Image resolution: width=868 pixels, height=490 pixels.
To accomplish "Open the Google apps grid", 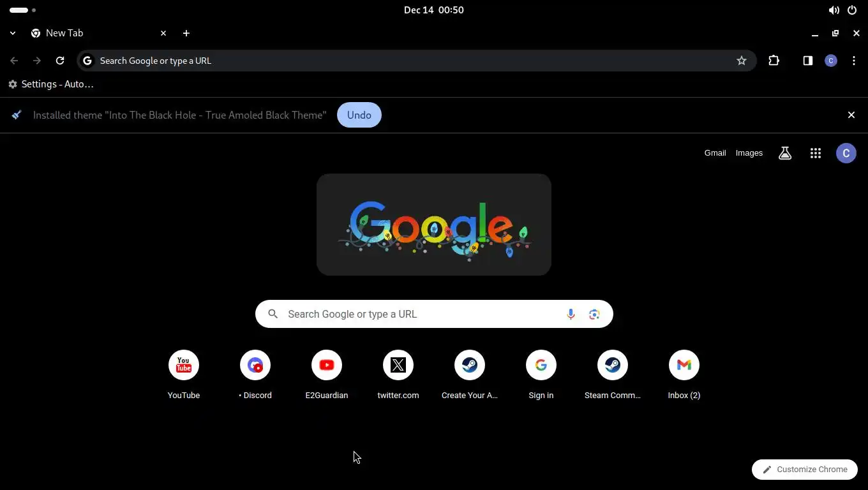I will [x=816, y=153].
